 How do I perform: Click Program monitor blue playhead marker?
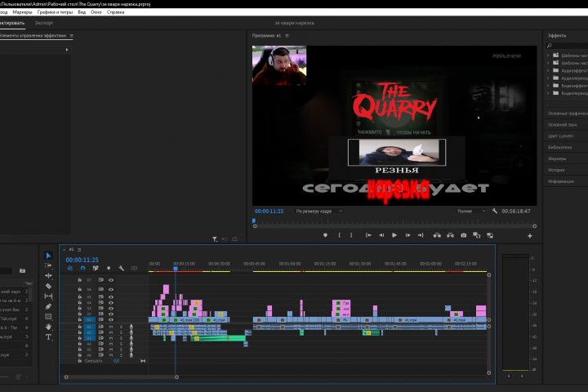tap(254, 220)
